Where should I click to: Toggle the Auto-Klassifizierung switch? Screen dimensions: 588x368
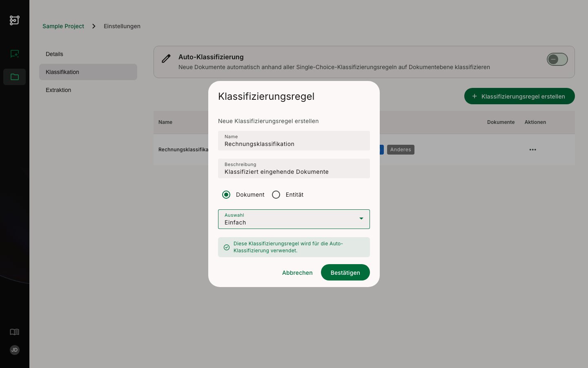point(557,59)
